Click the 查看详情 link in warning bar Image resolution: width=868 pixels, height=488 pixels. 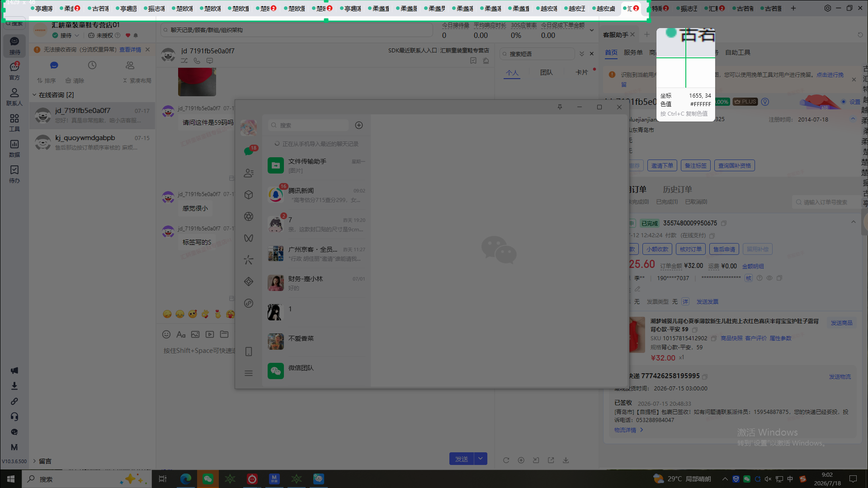point(130,50)
